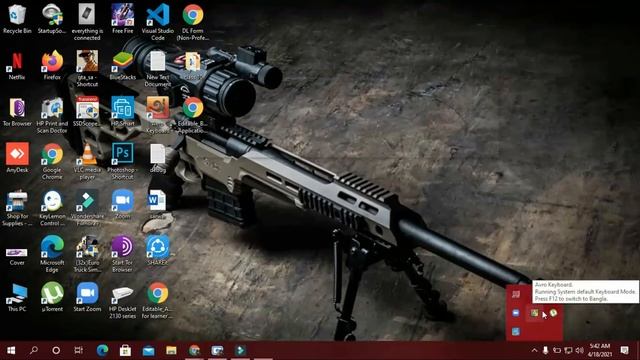This screenshot has height=360, width=640.
Task: Open File Explorer from the taskbar
Action: (171, 350)
